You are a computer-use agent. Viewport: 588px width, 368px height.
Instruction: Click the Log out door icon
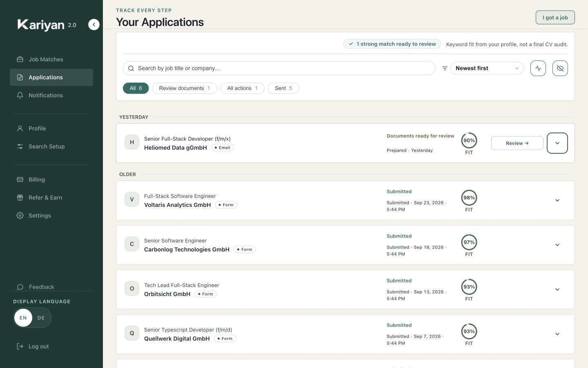pyautogui.click(x=20, y=346)
